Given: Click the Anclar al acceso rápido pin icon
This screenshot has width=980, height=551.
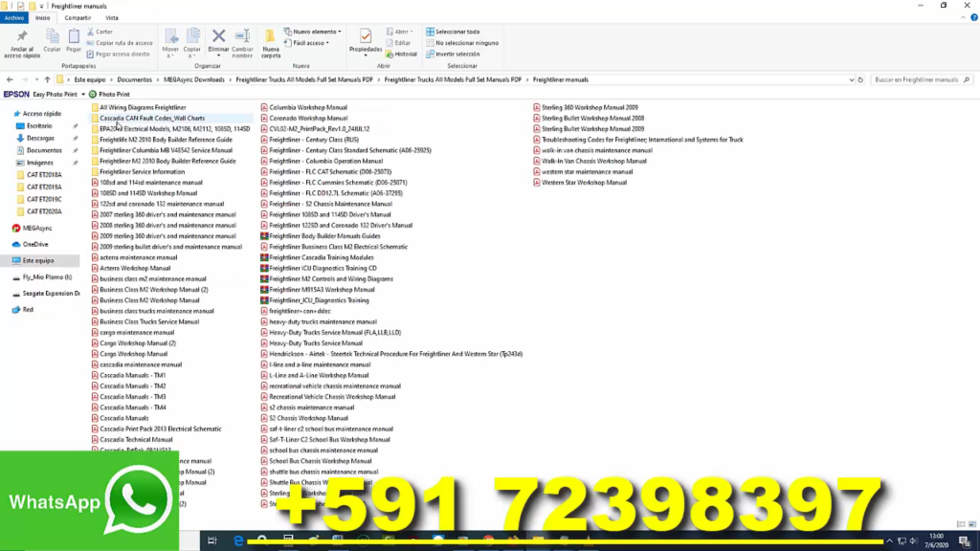Looking at the screenshot, I should point(22,37).
